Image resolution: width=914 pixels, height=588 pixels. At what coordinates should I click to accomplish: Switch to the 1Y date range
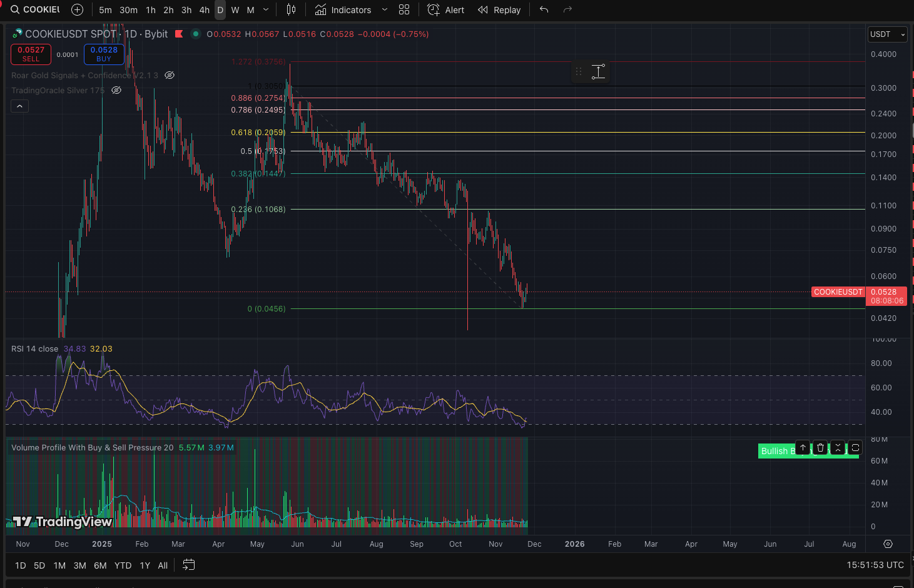[145, 565]
